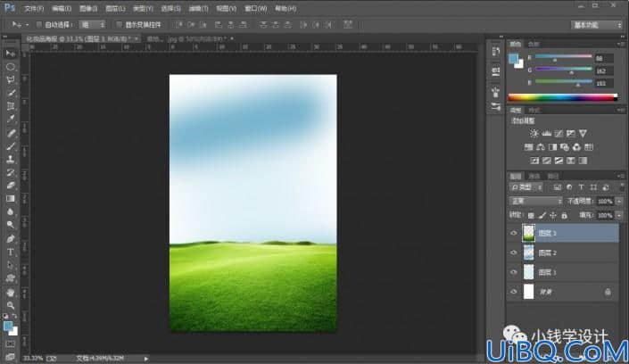629x364 pixels.
Task: Add a Levels adjustment layer
Action: coord(546,133)
